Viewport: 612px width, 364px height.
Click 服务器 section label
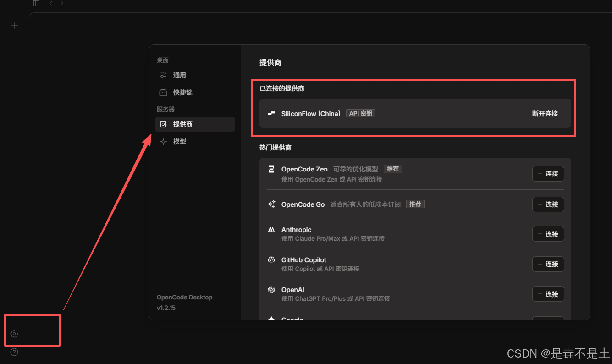(x=166, y=109)
